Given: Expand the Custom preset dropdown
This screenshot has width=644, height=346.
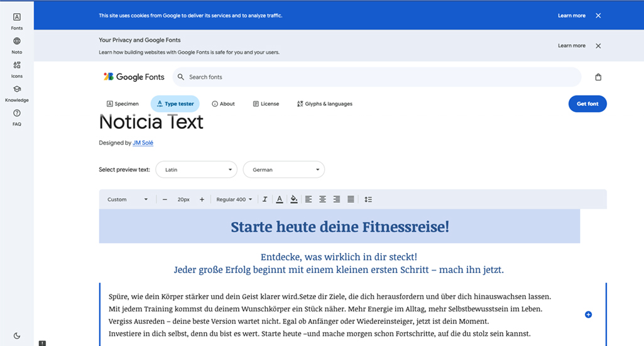Looking at the screenshot, I should [128, 199].
